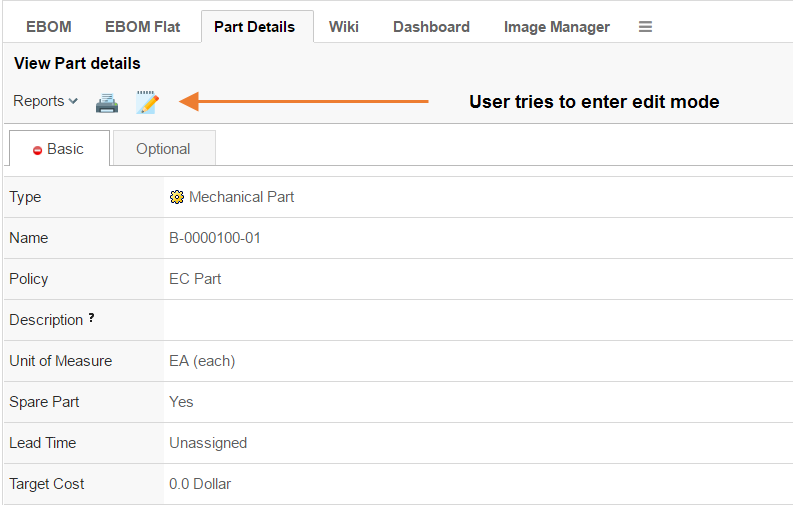The image size is (793, 505).
Task: Switch to the Image Manager tab
Action: pyautogui.click(x=556, y=27)
